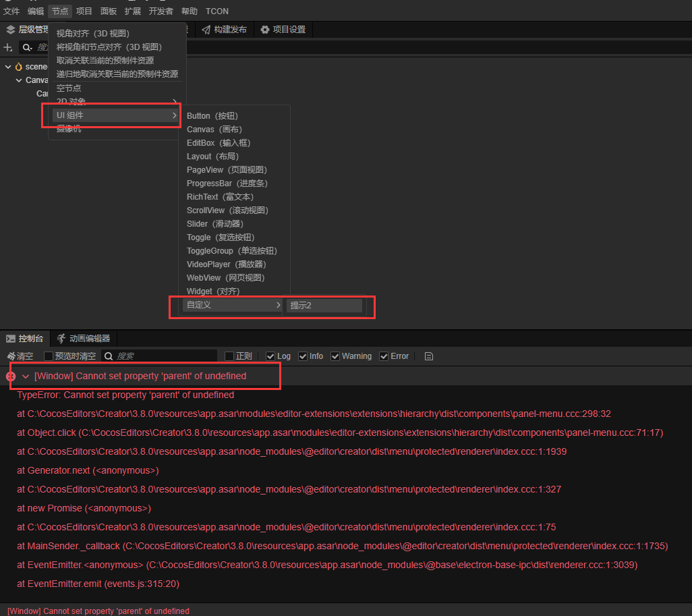This screenshot has width=692, height=616.
Task: Toggle the 预览时清空 checkbox
Action: click(x=49, y=356)
